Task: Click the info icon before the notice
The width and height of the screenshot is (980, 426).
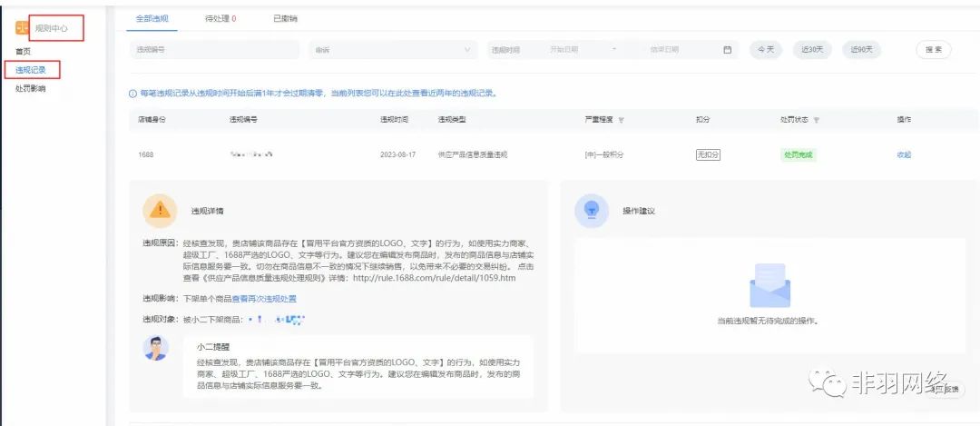Action: click(x=133, y=93)
